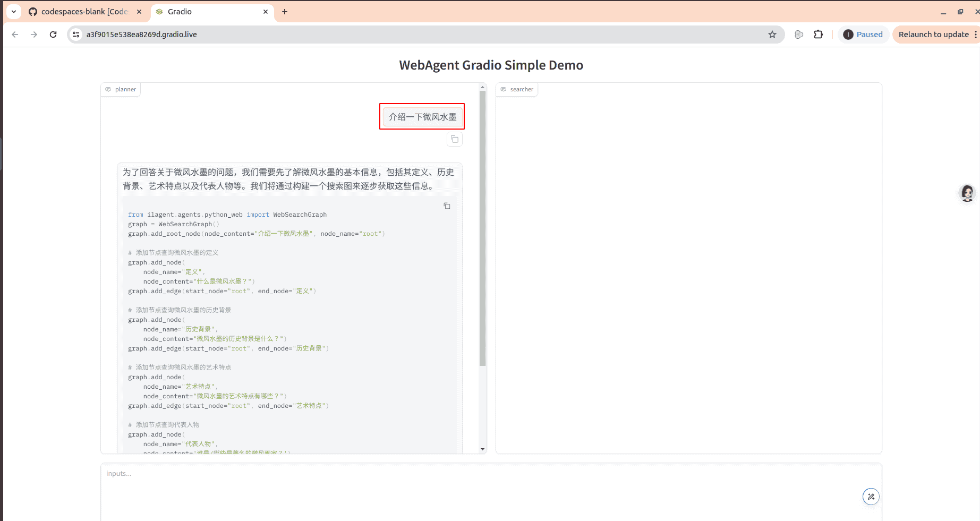This screenshot has width=980, height=521.
Task: Select the Gradio browser tab
Action: click(207, 12)
